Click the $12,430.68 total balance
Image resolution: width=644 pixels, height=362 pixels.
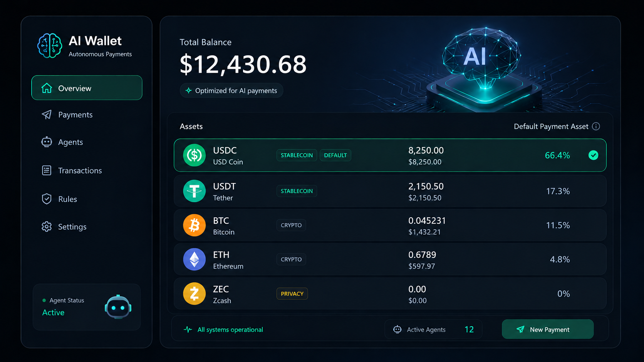point(243,64)
